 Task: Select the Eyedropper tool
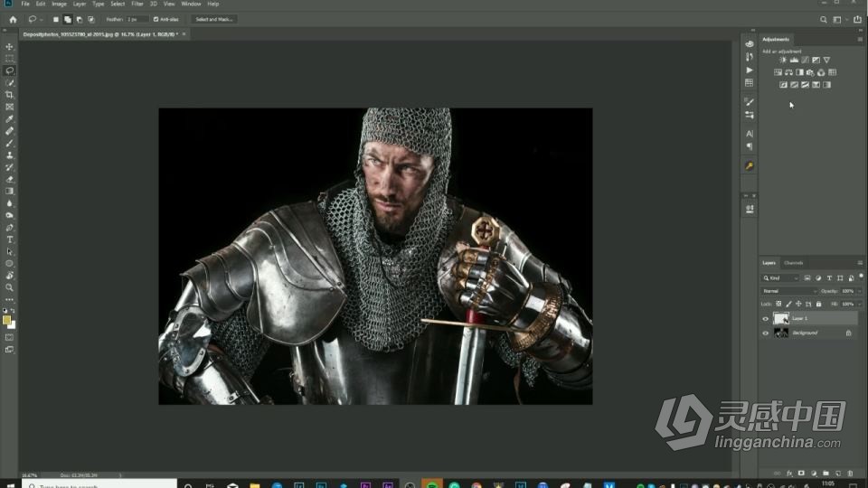[9, 119]
